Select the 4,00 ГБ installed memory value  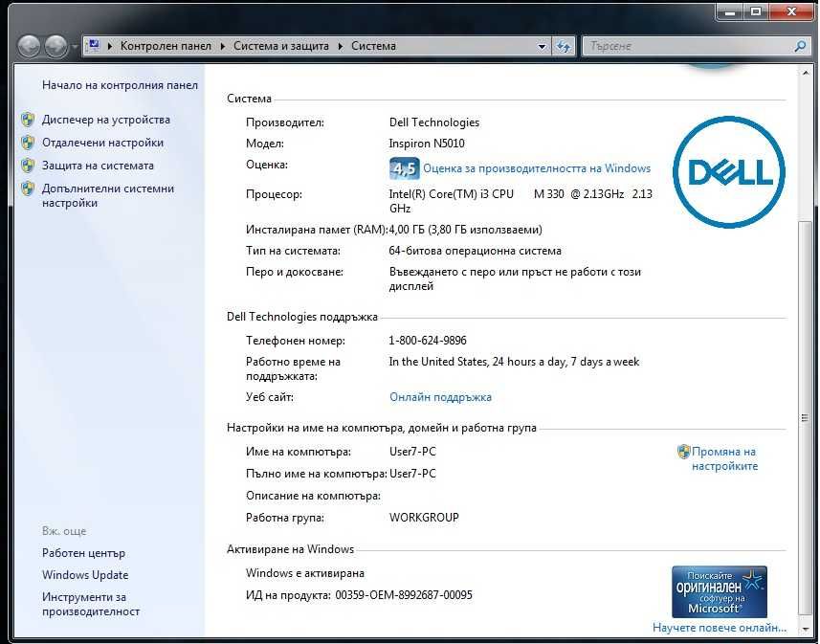pos(465,230)
